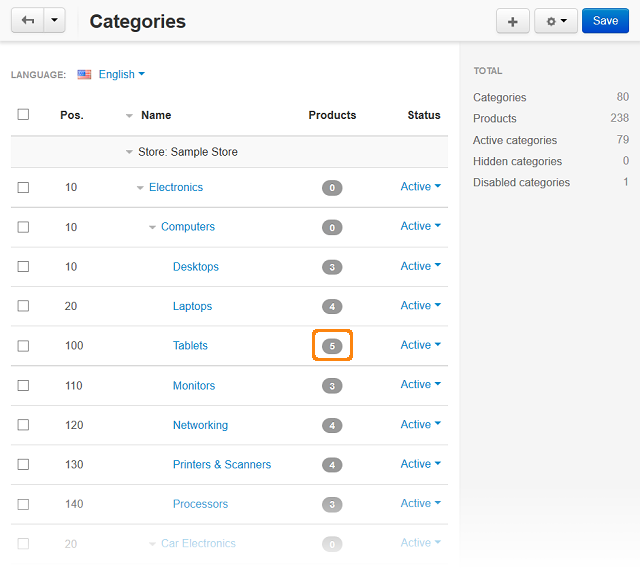Open the Laptops Active status dropdown
Screen dimensions: 640x571
pos(420,305)
